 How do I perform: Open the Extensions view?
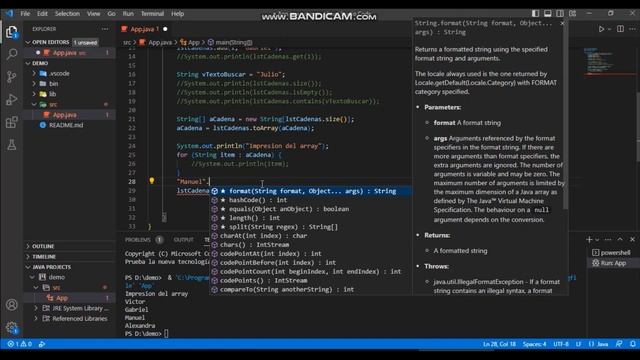point(11,122)
